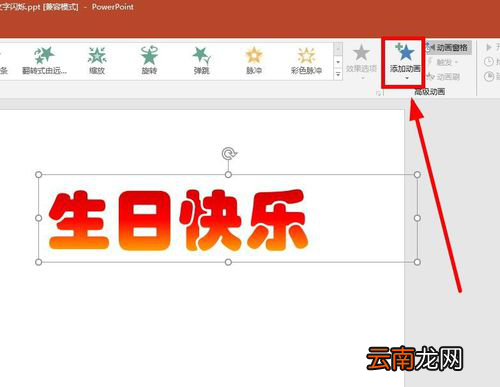Click the delay clock icon in the timing group
The image size is (500, 387).
pyautogui.click(x=489, y=76)
